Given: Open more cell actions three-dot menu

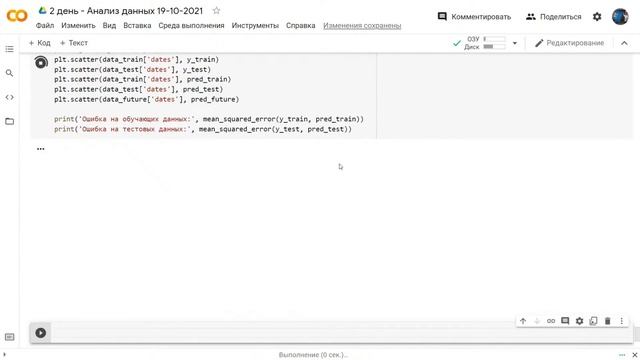Looking at the screenshot, I should click(x=622, y=321).
